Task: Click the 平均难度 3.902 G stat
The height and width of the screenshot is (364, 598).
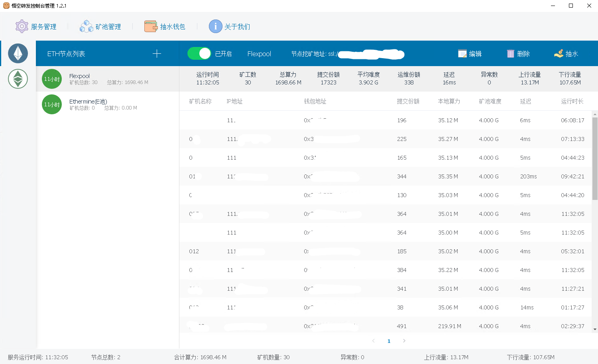Action: click(368, 78)
